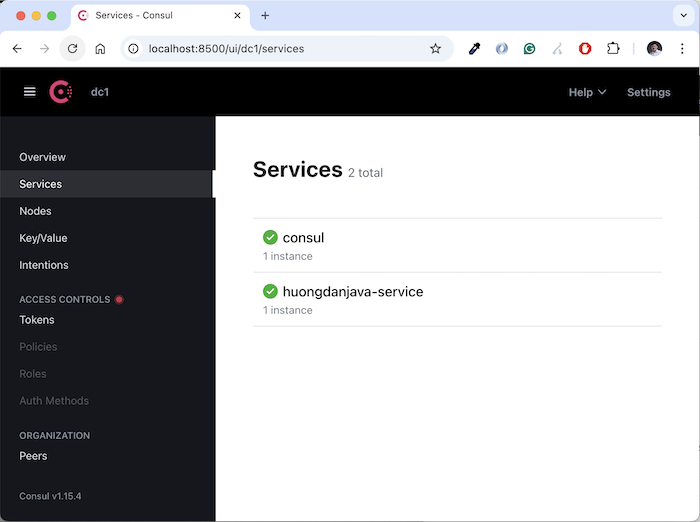
Task: Select Services in the sidebar
Action: click(x=107, y=184)
